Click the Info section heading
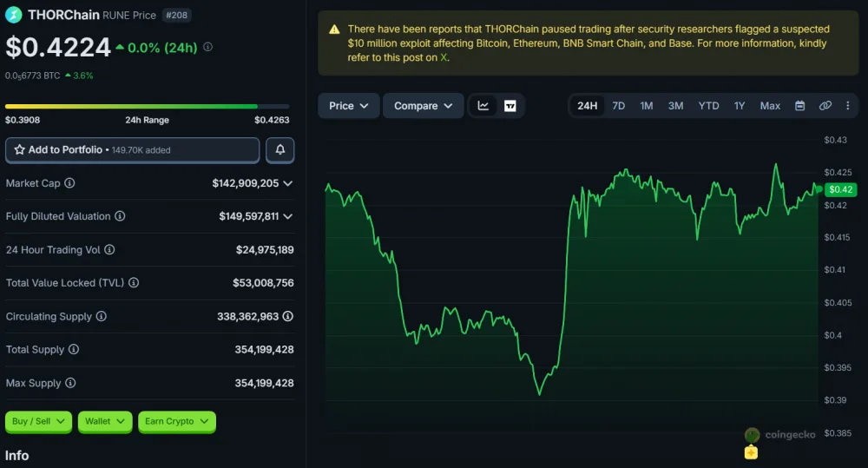 [16, 455]
